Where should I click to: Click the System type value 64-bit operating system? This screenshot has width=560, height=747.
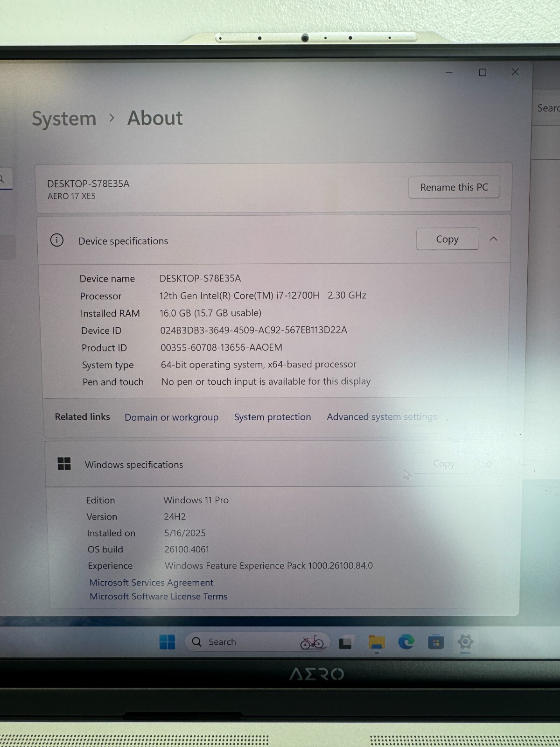212,365
